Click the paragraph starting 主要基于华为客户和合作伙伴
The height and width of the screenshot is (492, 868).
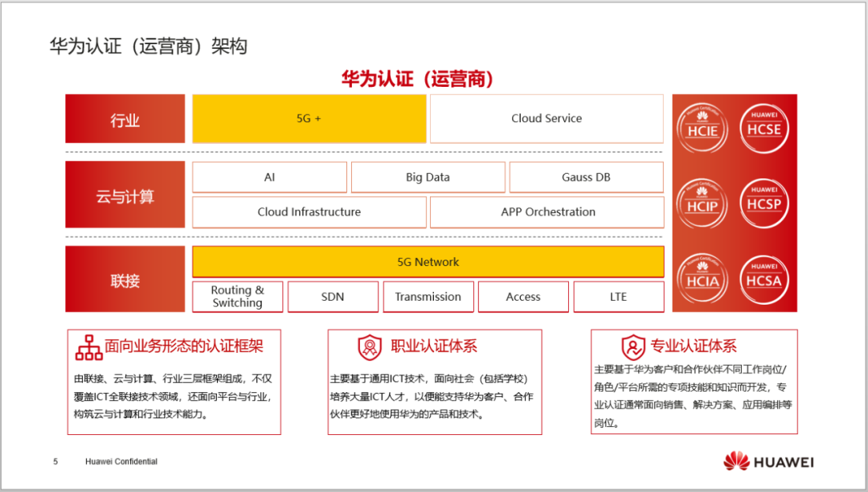693,396
